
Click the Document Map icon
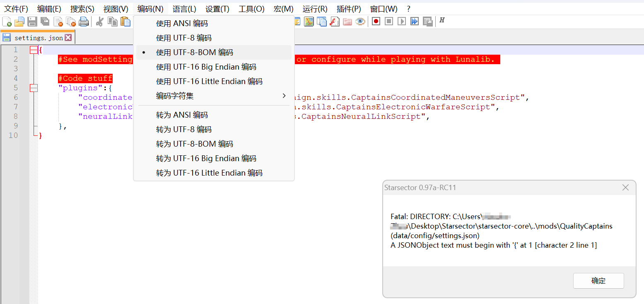[309, 22]
